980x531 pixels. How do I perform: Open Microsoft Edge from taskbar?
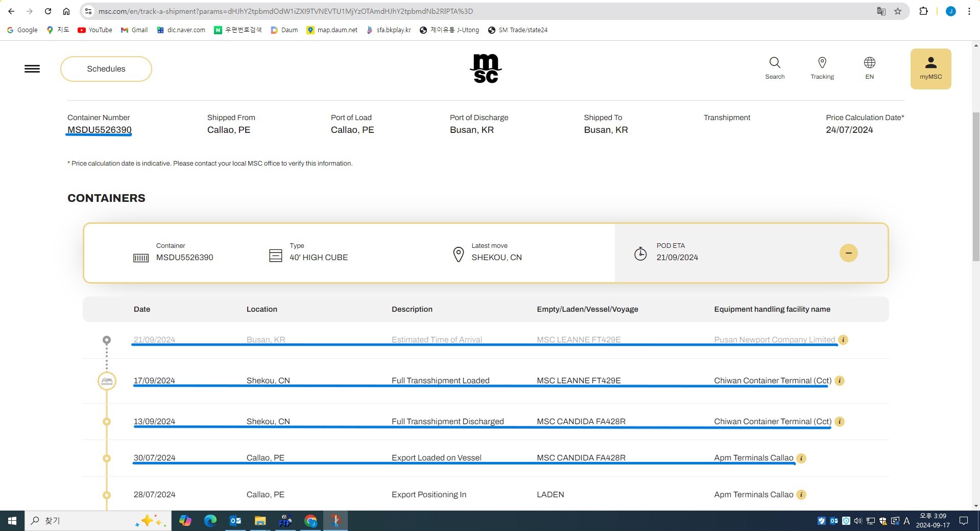(210, 521)
